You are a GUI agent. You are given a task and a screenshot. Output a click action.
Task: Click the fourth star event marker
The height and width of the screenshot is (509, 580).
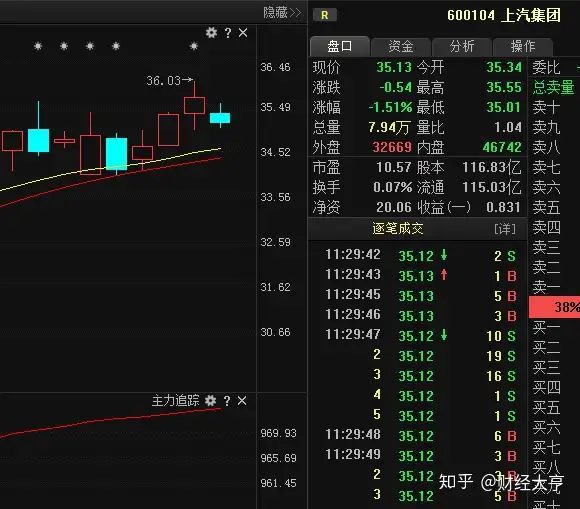[x=116, y=46]
